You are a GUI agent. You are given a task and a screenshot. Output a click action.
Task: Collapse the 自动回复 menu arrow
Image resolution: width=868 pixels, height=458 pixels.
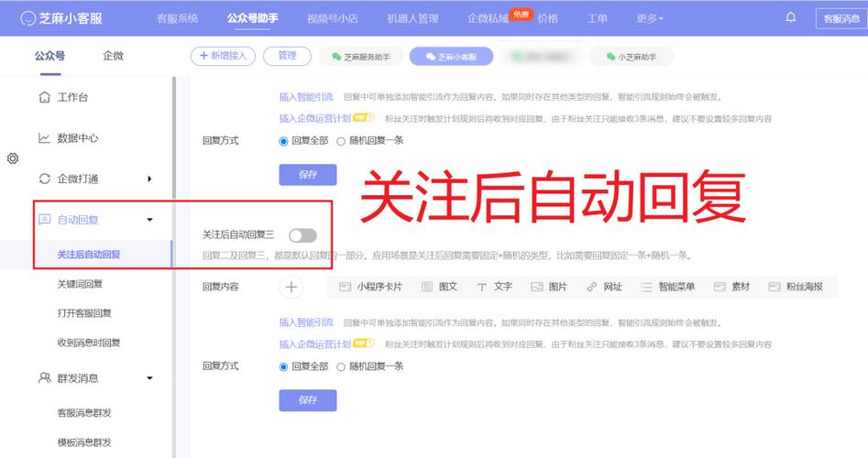pos(149,220)
